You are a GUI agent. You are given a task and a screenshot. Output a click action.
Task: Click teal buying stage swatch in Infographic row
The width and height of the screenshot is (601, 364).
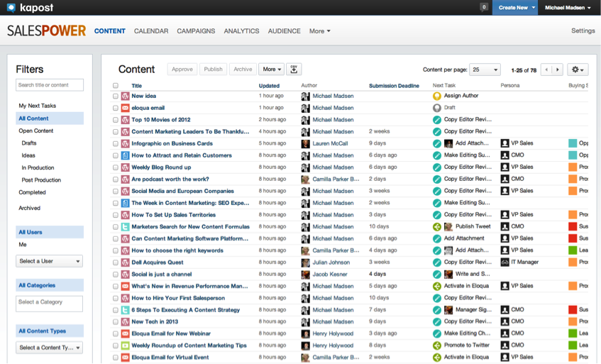(x=573, y=143)
